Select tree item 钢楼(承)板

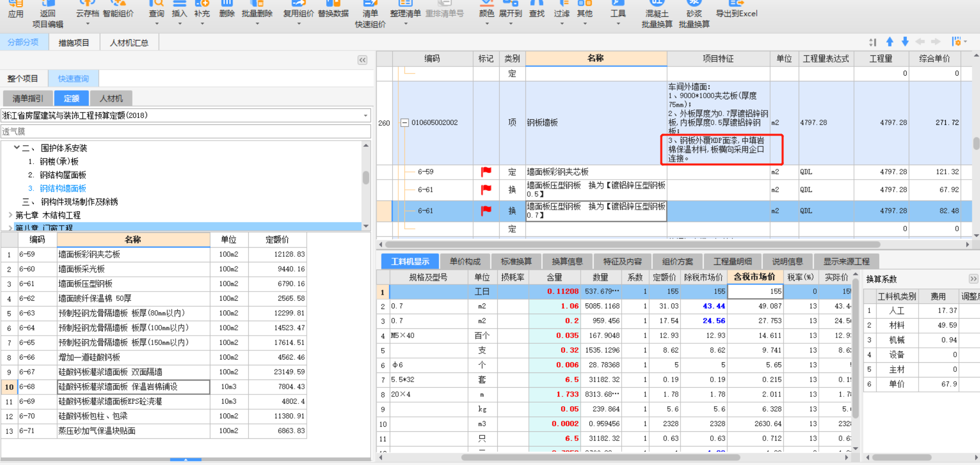(59, 162)
